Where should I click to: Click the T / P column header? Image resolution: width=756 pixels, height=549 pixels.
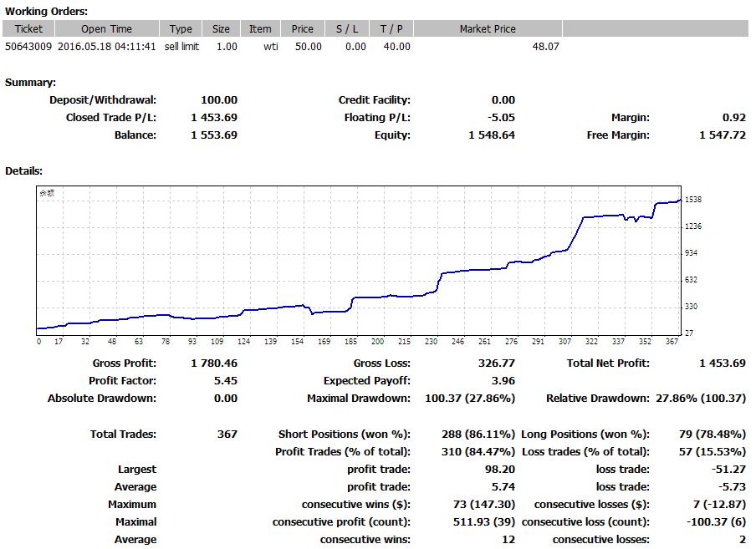(391, 28)
